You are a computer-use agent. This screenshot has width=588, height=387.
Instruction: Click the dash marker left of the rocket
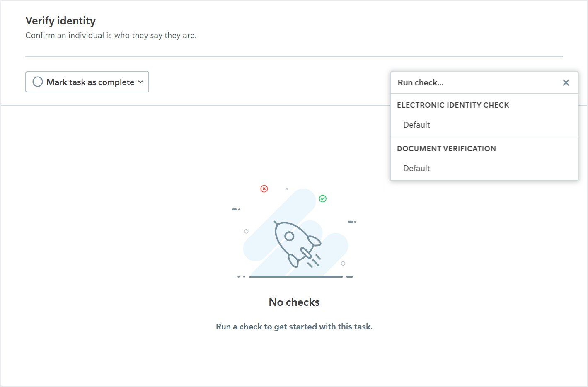point(236,209)
